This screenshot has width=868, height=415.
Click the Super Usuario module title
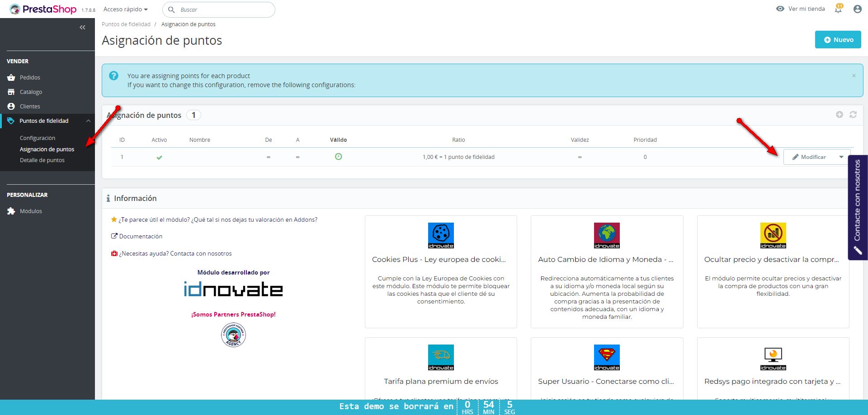606,382
